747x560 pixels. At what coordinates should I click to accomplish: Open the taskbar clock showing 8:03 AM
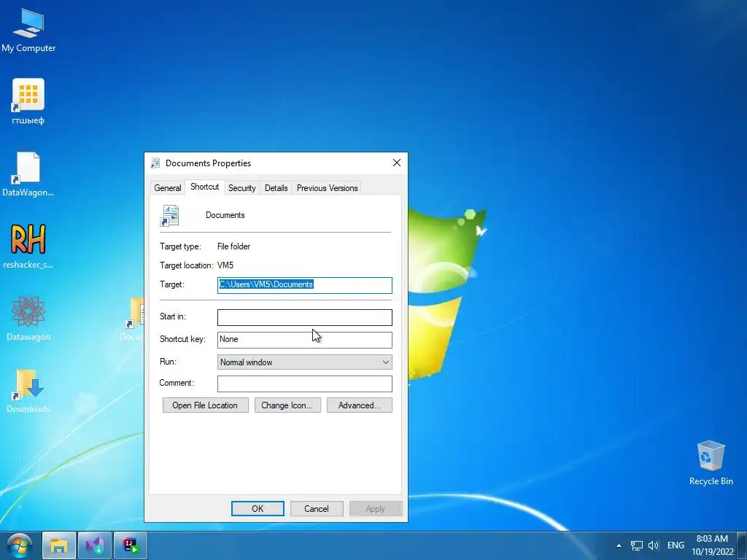[x=712, y=545]
